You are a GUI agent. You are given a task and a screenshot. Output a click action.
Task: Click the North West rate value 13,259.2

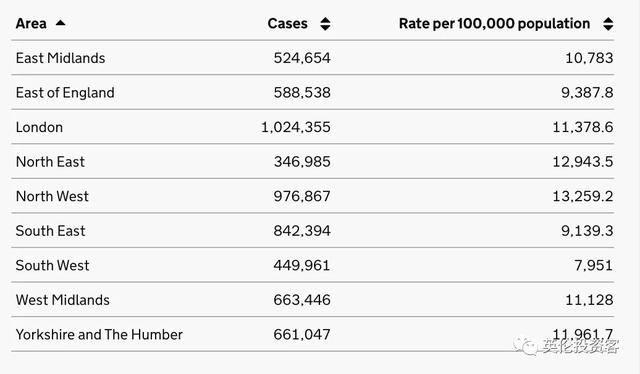[x=583, y=196]
